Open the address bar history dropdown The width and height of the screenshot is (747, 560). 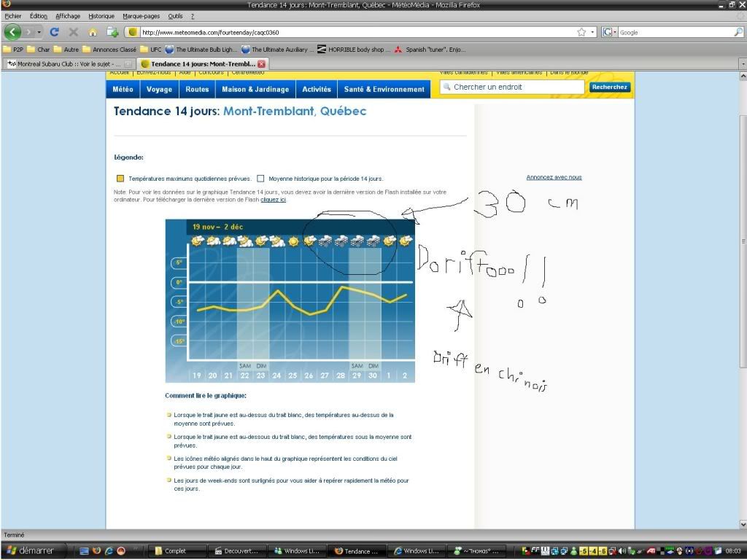click(x=592, y=32)
